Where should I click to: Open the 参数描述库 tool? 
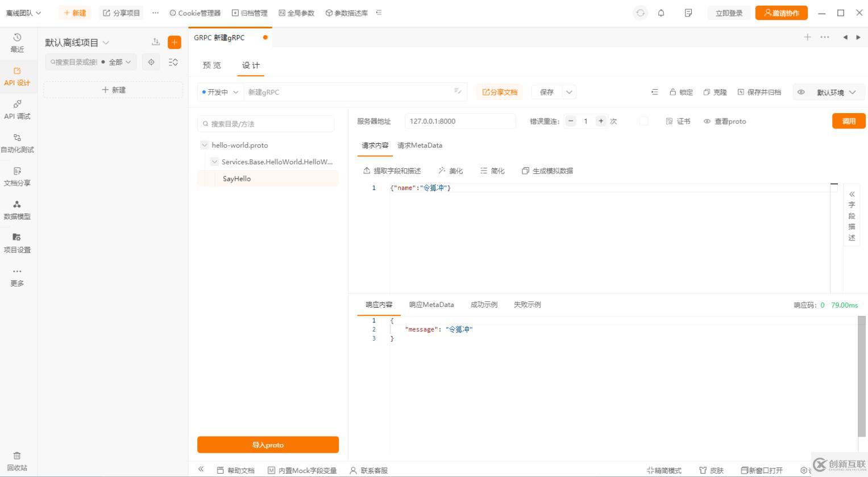(347, 13)
